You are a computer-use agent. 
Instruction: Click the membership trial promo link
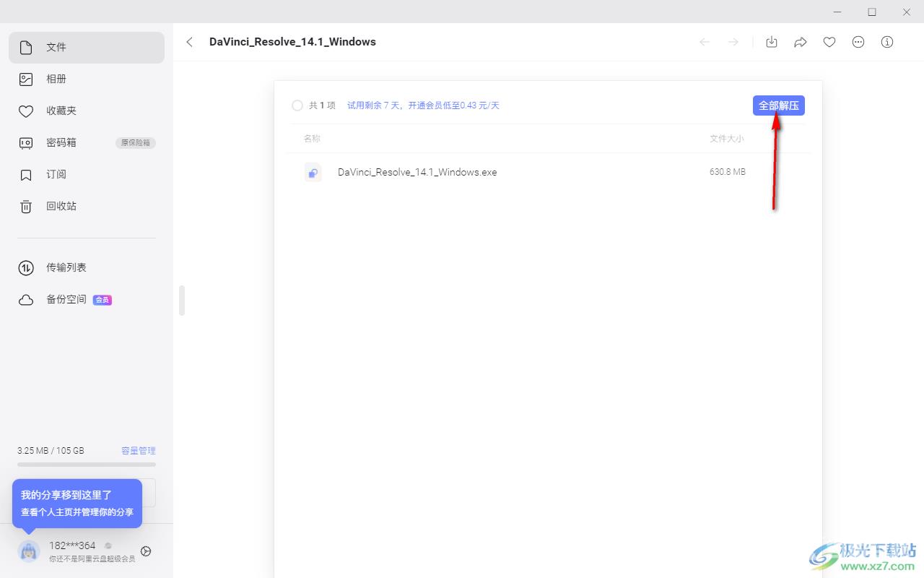pyautogui.click(x=423, y=105)
